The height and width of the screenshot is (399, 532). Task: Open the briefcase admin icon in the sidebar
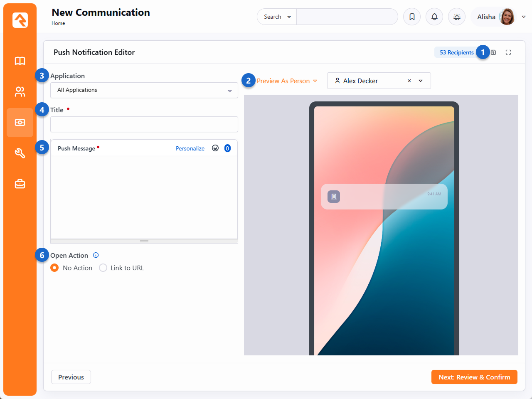click(20, 184)
